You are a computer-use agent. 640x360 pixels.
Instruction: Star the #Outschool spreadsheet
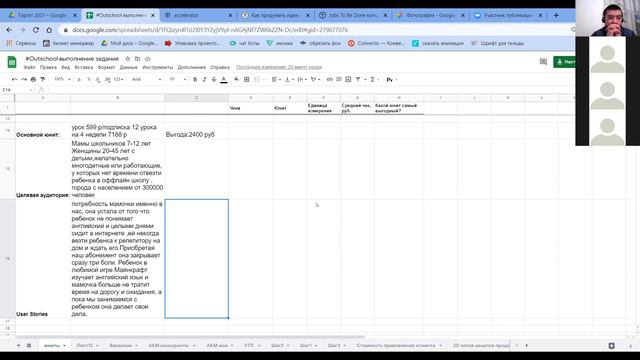[127, 59]
